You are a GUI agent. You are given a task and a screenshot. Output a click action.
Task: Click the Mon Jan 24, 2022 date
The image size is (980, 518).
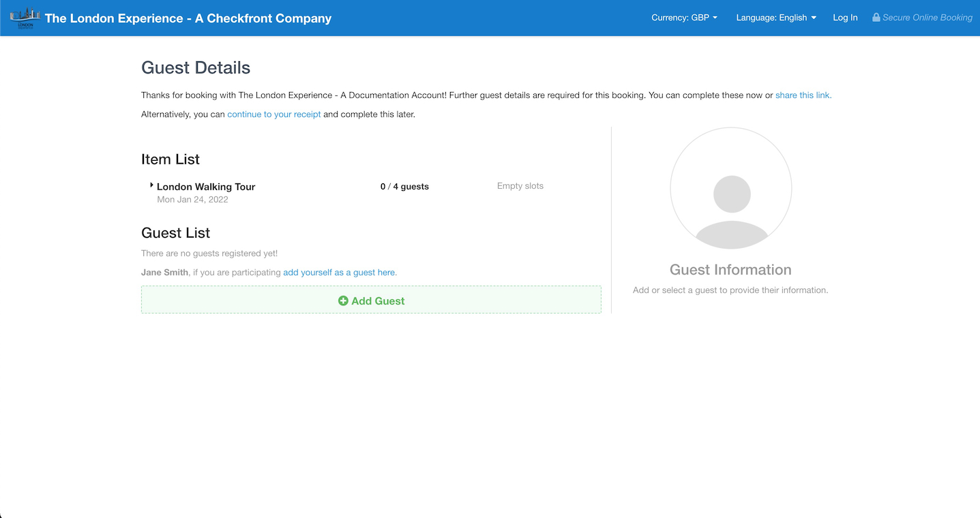point(192,200)
